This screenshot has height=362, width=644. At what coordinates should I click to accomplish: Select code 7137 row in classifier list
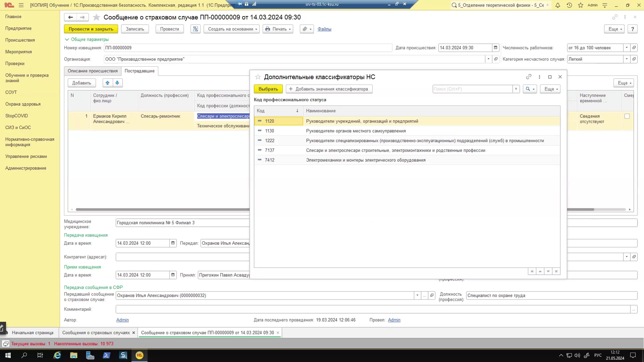pyautogui.click(x=407, y=150)
